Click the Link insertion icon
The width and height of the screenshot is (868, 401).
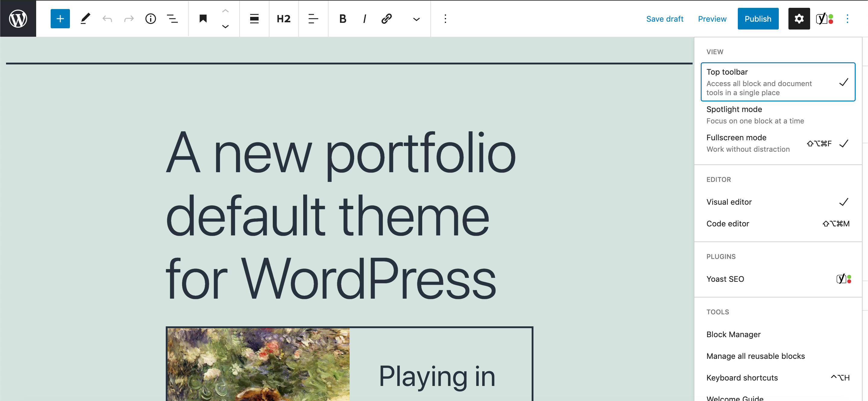(386, 19)
